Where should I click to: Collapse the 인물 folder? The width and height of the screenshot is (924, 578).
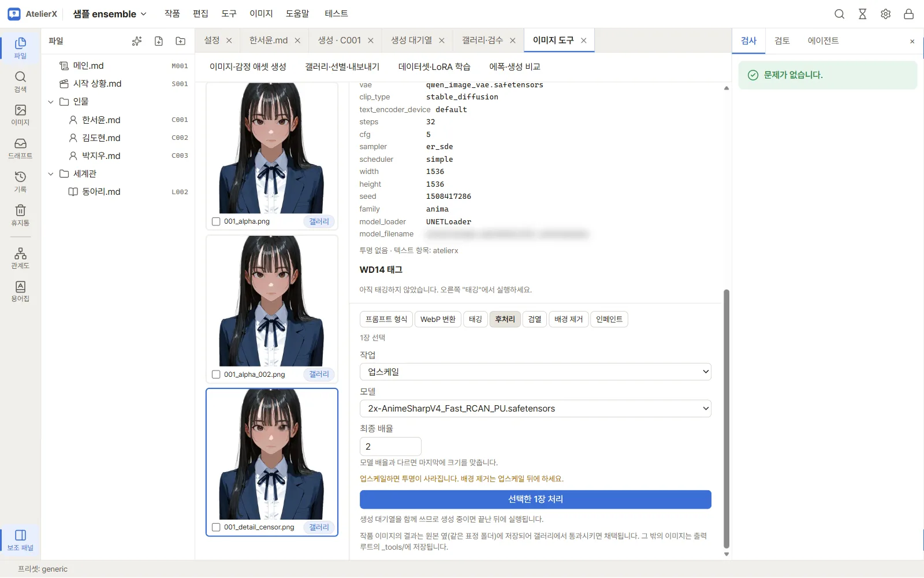click(51, 102)
